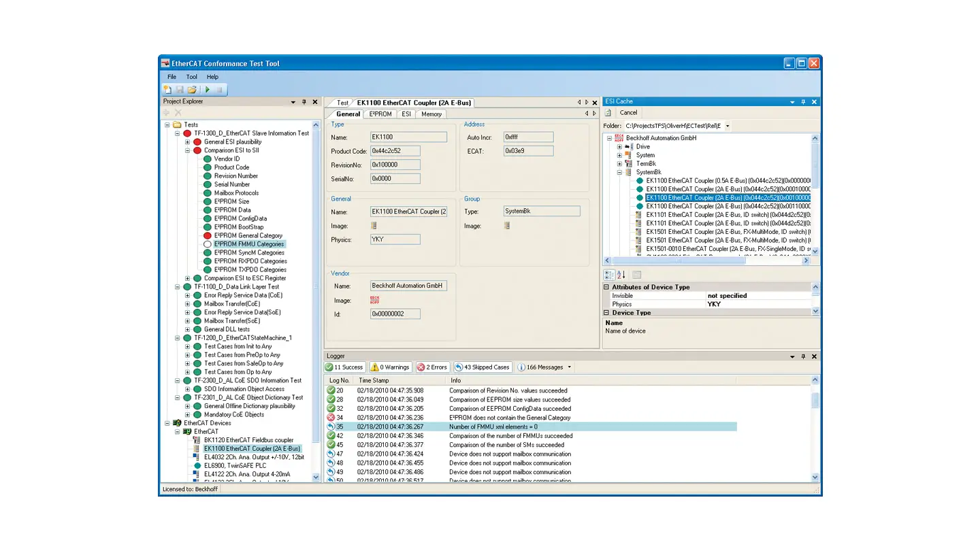Image resolution: width=980 pixels, height=551 pixels.
Task: Expand the Drive node in ESI Cache
Action: (x=619, y=147)
